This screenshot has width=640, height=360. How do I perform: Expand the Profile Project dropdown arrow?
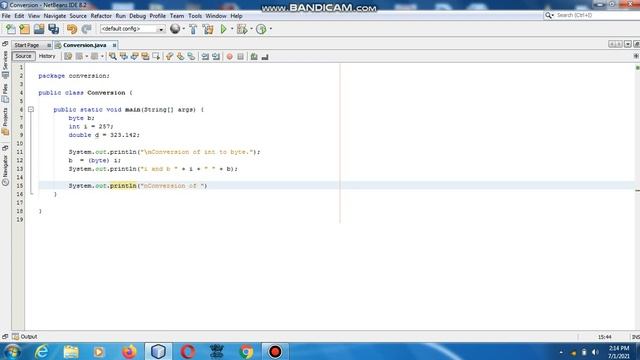270,29
